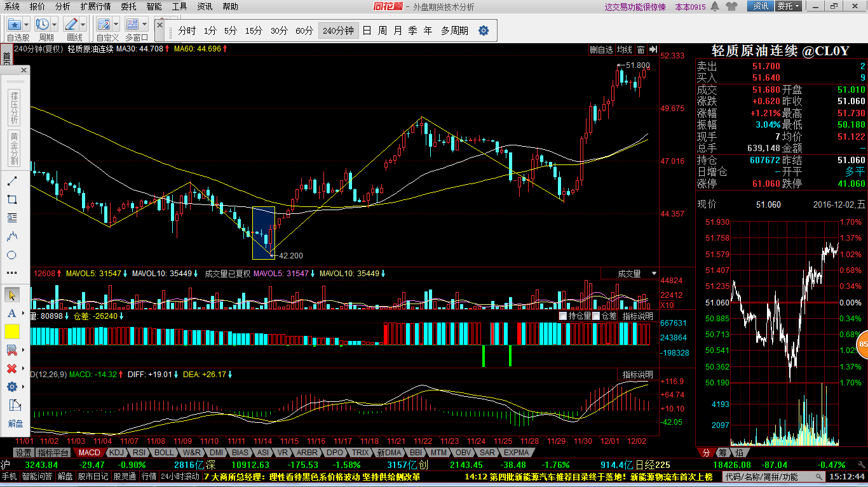Expand text tool A submenu arrow
Image resolution: width=868 pixels, height=487 pixels.
click(x=24, y=313)
